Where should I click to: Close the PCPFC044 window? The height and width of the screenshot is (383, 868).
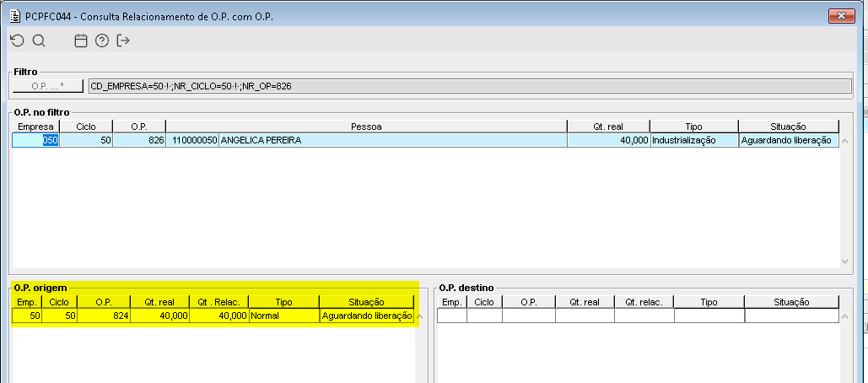tap(842, 16)
